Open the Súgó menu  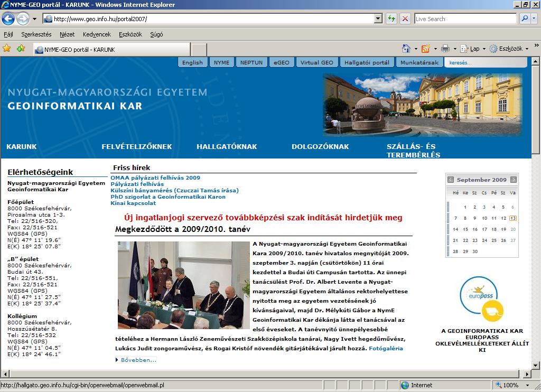[156, 34]
